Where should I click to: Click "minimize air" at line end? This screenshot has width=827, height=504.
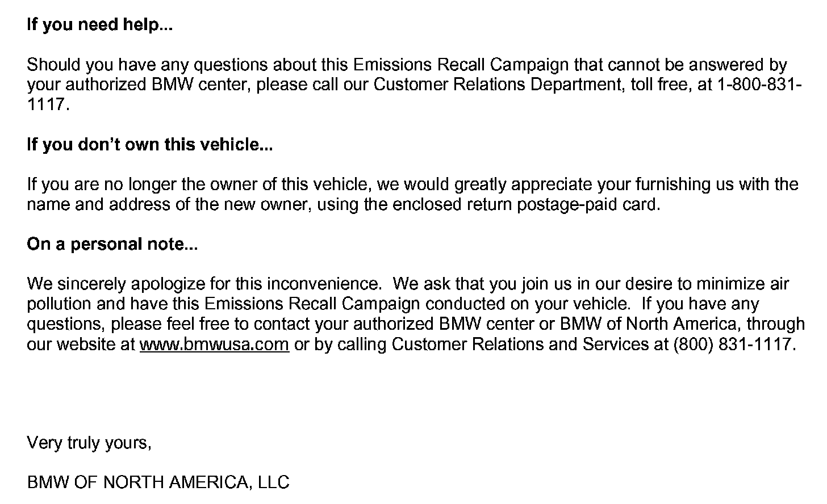click(x=742, y=284)
